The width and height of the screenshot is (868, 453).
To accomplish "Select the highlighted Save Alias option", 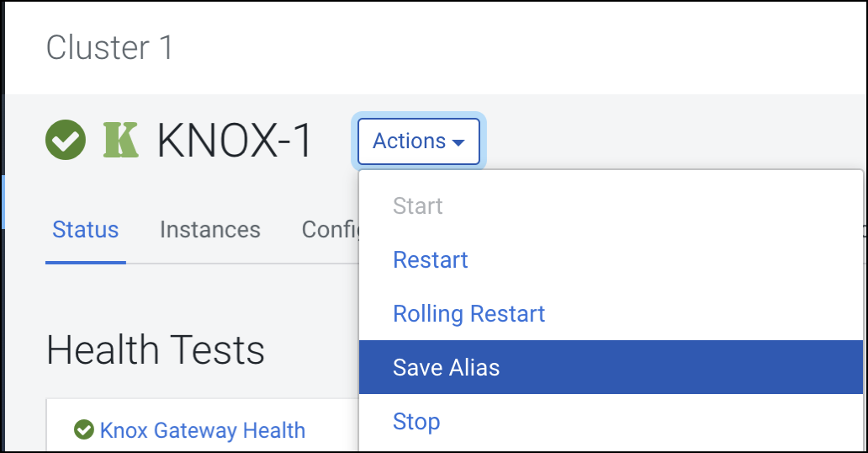I will [446, 367].
